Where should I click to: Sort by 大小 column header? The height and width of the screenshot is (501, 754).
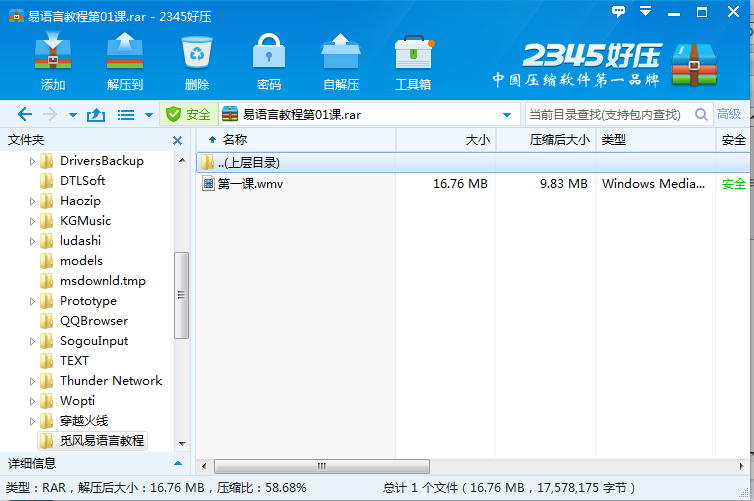click(446, 140)
